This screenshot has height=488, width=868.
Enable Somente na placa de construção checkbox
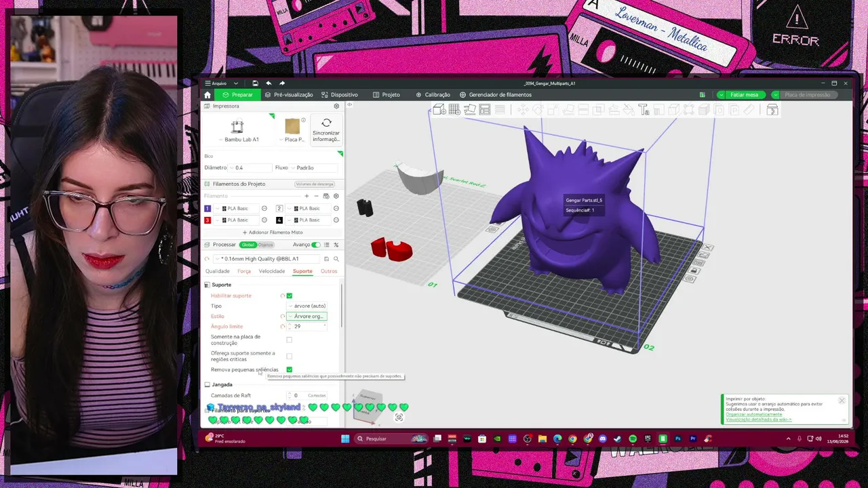[290, 340]
